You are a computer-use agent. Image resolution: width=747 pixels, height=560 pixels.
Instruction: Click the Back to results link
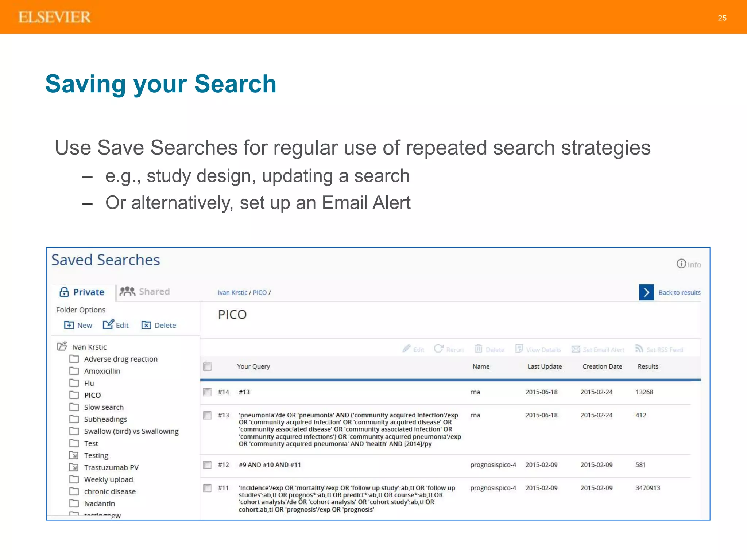(x=680, y=292)
